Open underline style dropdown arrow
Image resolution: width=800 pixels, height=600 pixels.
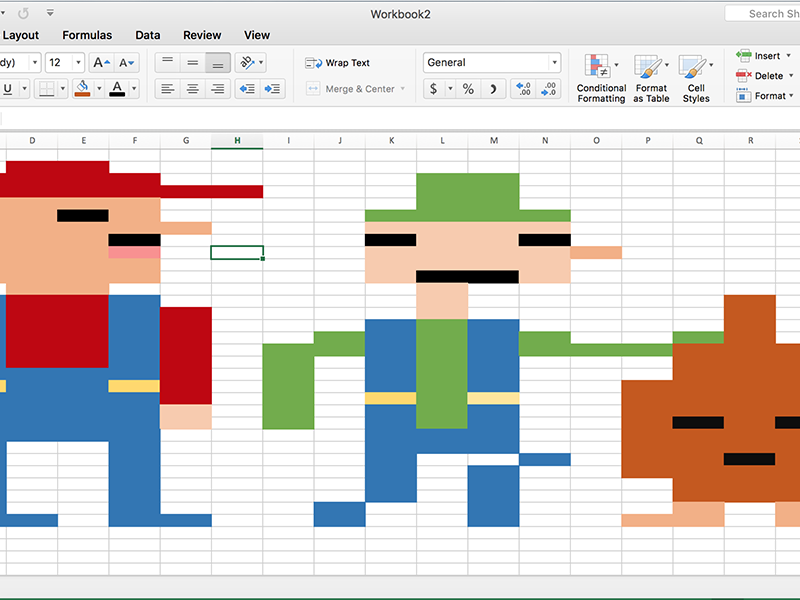tap(24, 89)
